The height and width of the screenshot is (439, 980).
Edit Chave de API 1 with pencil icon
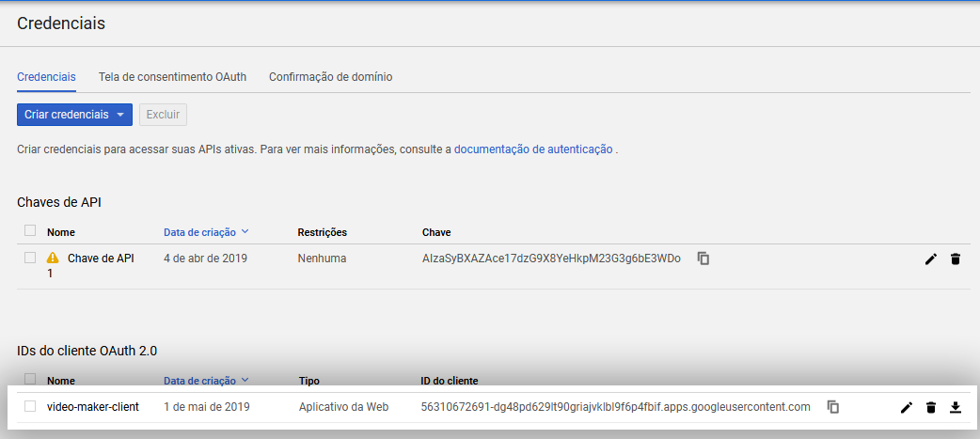931,259
